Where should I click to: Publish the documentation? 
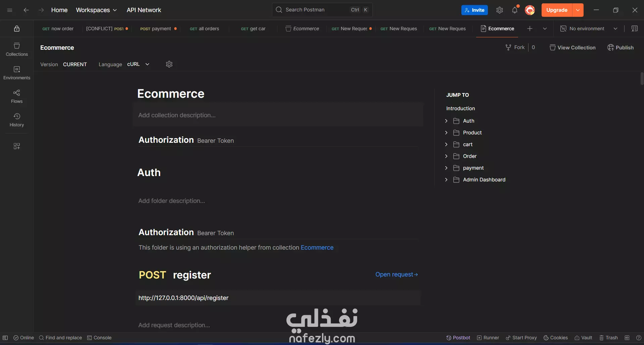[x=620, y=47]
